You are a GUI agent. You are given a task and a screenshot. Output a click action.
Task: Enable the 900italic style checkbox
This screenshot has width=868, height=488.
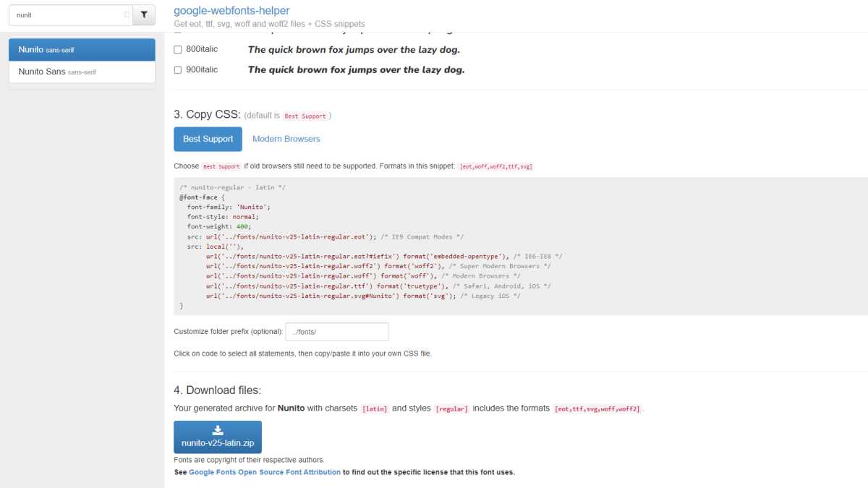tap(178, 70)
